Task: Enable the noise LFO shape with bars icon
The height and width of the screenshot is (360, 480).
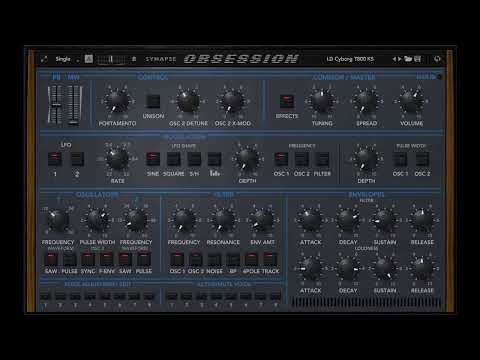Action: pyautogui.click(x=214, y=159)
